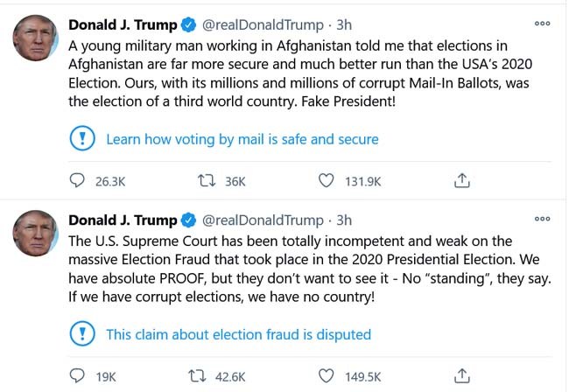Reply to the Afghanistan elections tweet
Image resolution: width=569 pixels, height=392 pixels.
[78, 181]
